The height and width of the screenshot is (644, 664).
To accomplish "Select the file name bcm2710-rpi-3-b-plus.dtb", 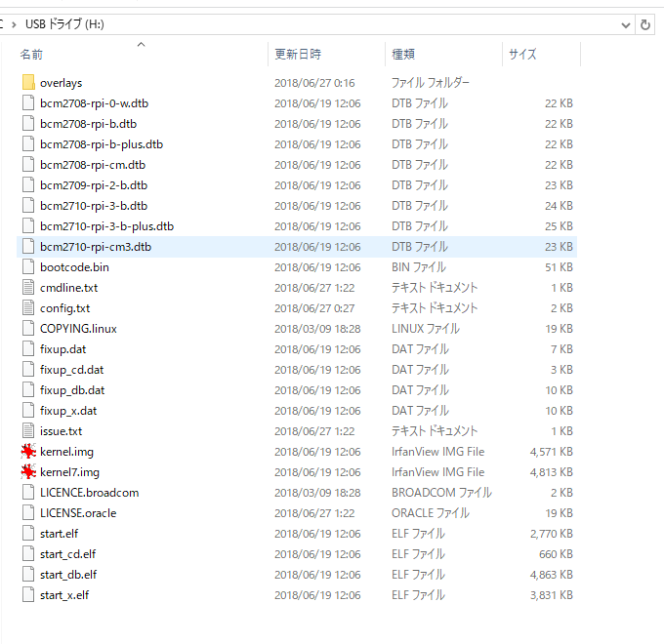I will tap(106, 226).
